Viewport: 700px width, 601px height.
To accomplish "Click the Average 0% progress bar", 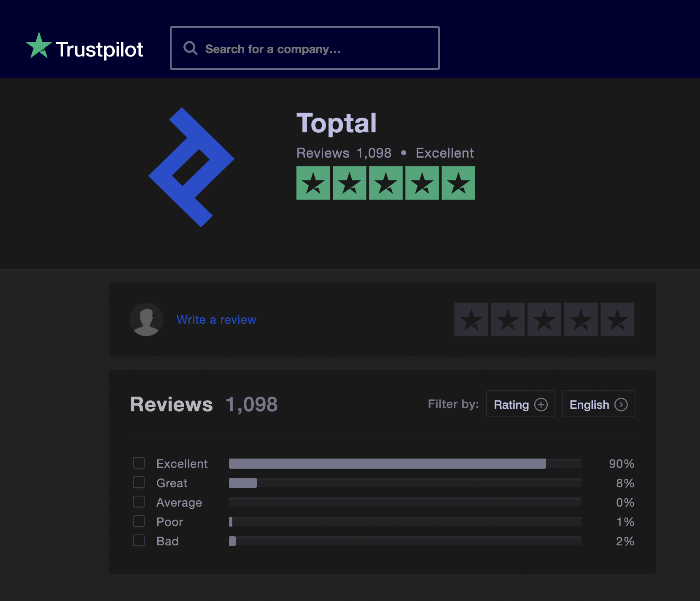I will pyautogui.click(x=405, y=502).
